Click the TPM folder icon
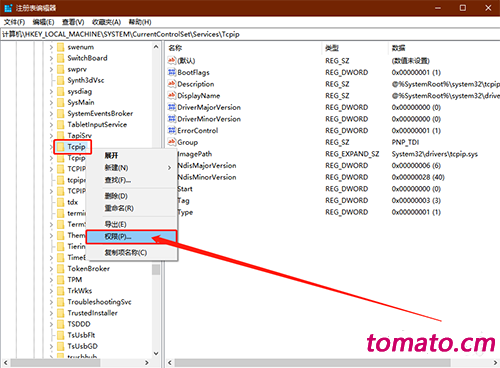Viewport: 500px width, 368px height. click(x=60, y=279)
